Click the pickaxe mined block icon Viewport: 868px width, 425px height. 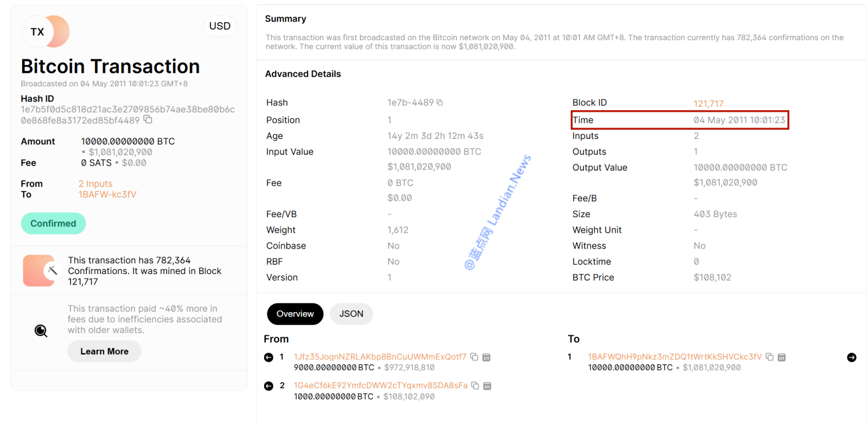click(52, 270)
